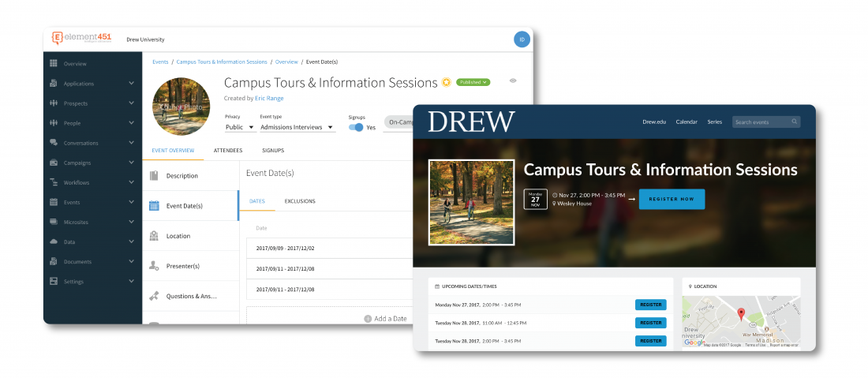Click the Drew.edu navigation link
The width and height of the screenshot is (868, 378).
pos(654,122)
